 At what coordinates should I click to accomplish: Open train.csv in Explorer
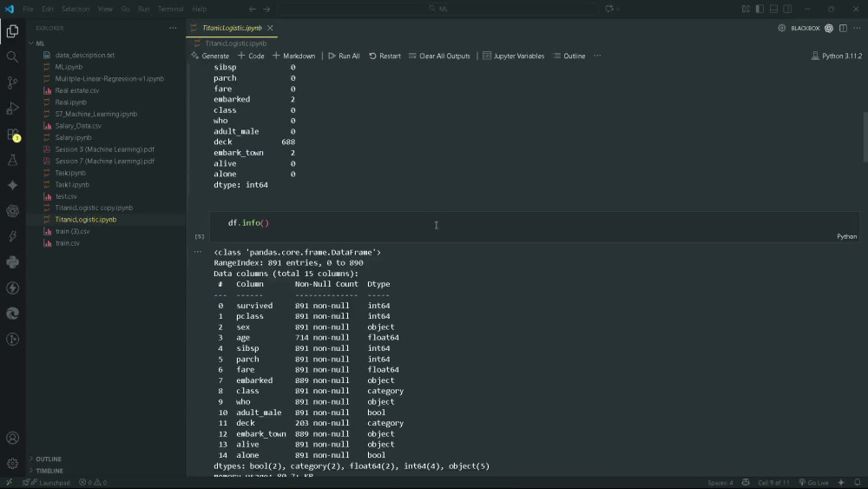(x=67, y=243)
